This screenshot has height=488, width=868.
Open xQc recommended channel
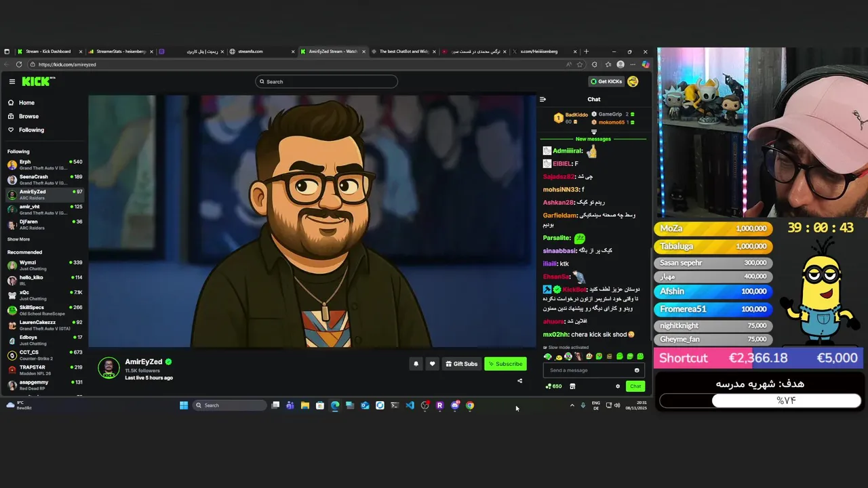[x=44, y=295]
